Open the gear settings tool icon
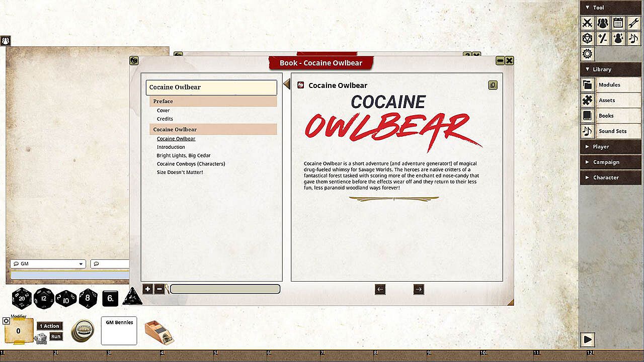 587,54
